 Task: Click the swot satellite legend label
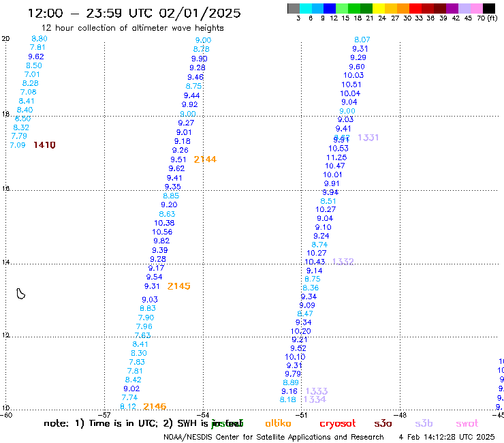tap(467, 423)
